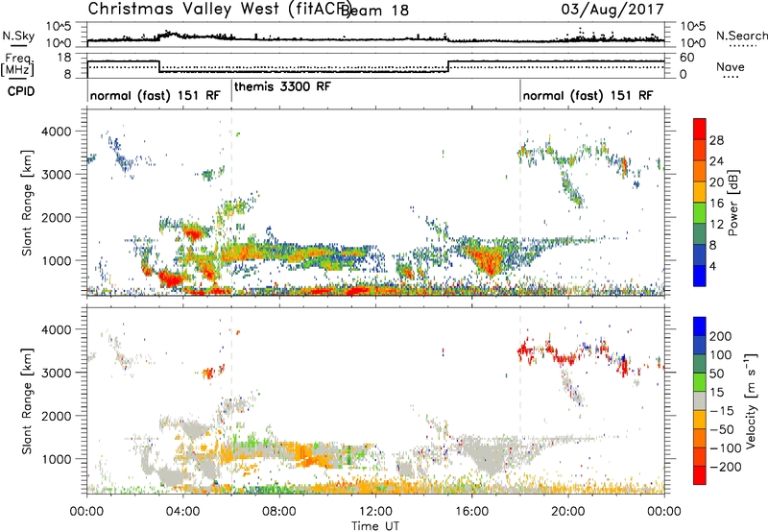
Task: Click the normal (fast) 151 RF label after 18:00
Action: coord(588,95)
